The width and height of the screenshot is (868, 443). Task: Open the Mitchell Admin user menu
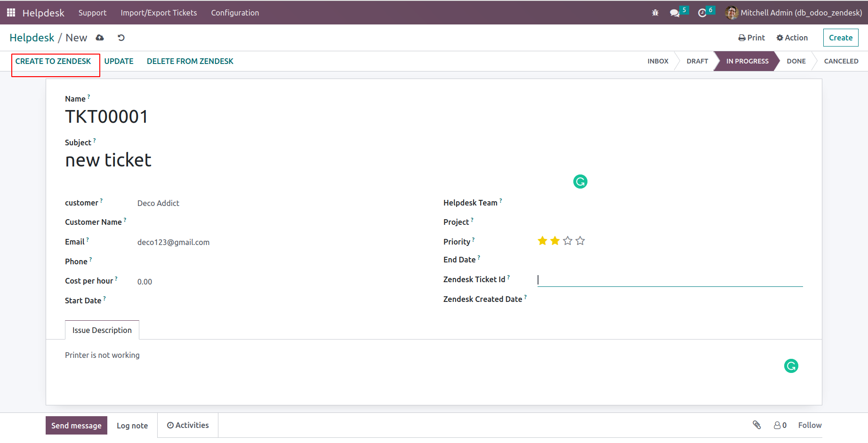point(794,13)
